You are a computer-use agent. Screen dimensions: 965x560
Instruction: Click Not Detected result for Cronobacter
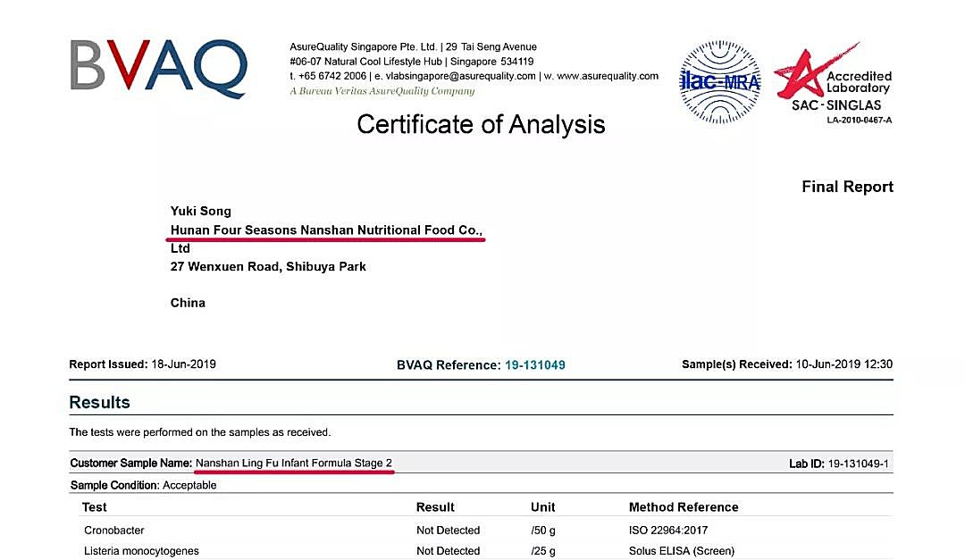pyautogui.click(x=448, y=530)
